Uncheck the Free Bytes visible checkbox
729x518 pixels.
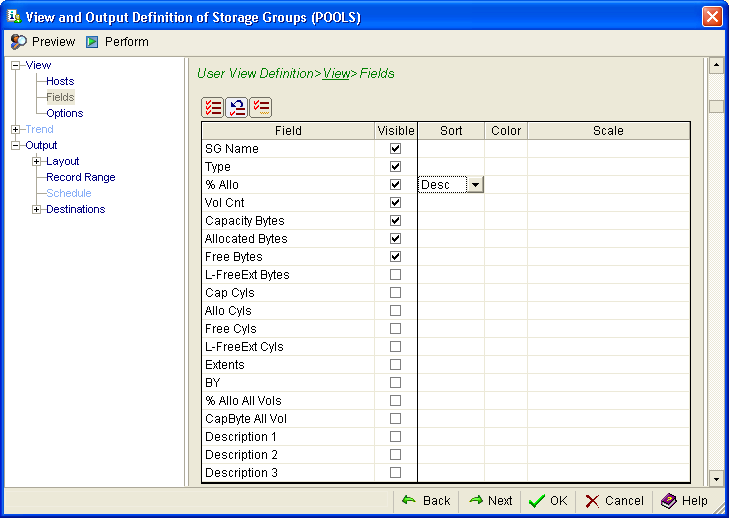395,257
